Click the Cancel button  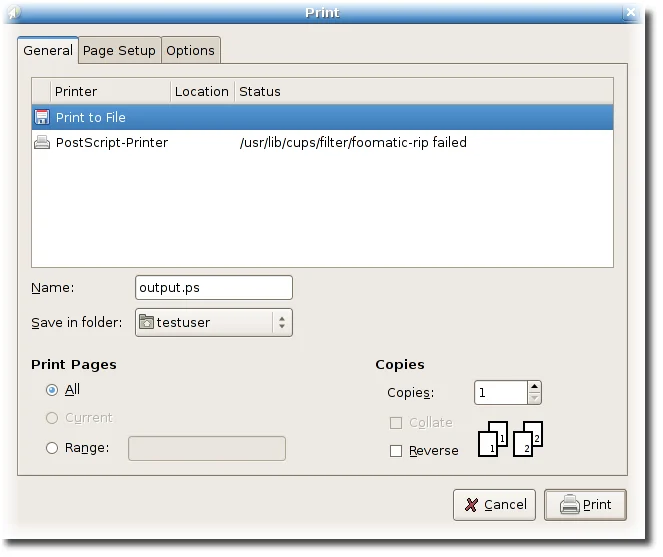pos(494,505)
